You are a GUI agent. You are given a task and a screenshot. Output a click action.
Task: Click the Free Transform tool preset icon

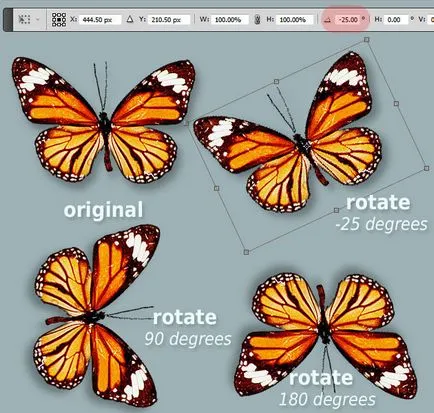tap(24, 20)
